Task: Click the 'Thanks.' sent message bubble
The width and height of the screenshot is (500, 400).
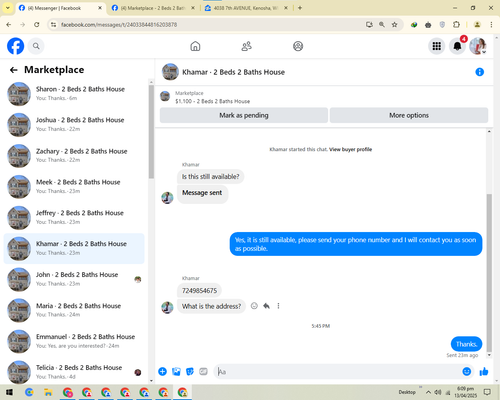Action: (x=466, y=344)
